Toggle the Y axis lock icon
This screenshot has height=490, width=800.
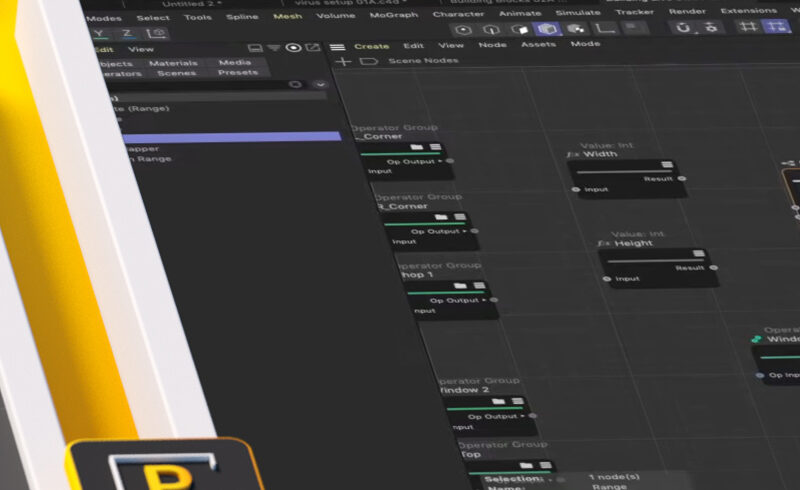pyautogui.click(x=100, y=34)
